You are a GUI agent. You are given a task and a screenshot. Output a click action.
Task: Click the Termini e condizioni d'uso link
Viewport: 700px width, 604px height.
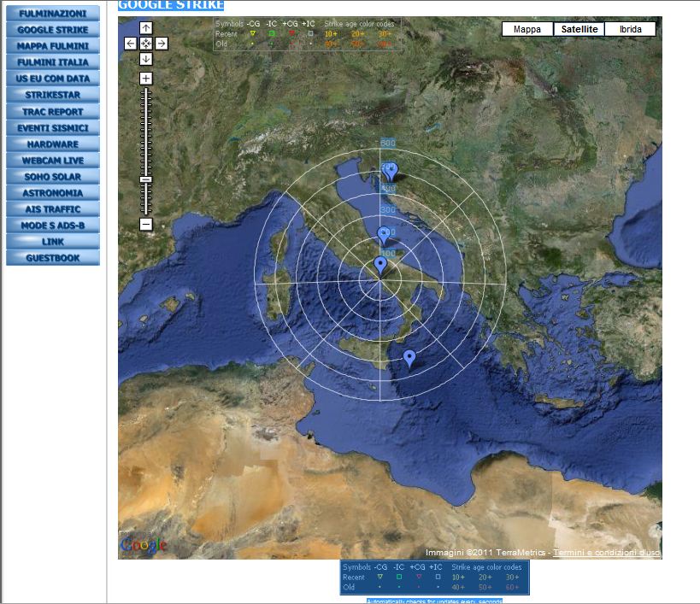(x=607, y=553)
